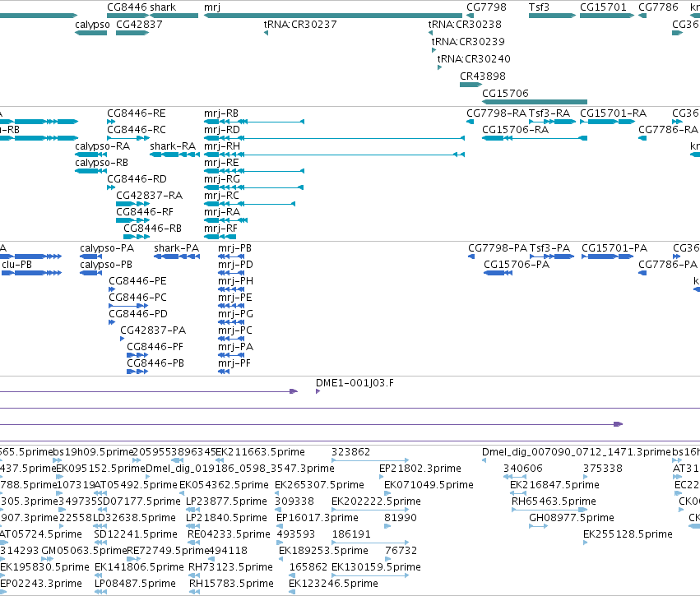Select the EK216847.5prime EST label
700x596 pixels.
554,485
